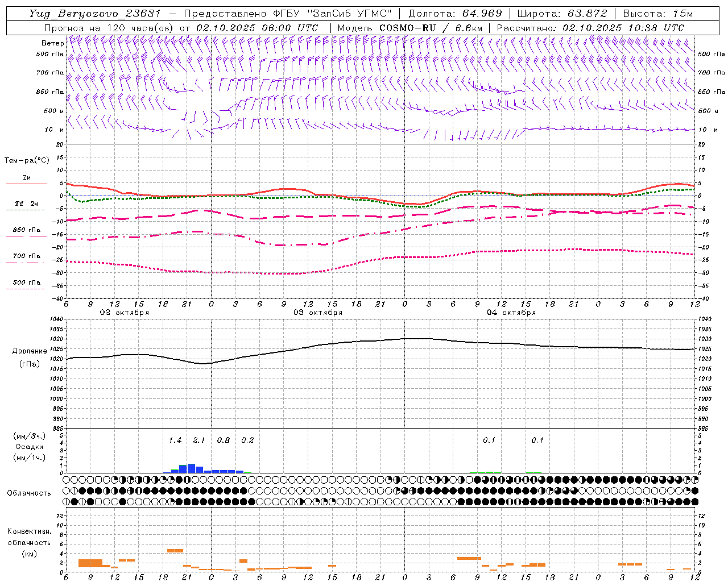
Task: Click forecast header Прогноз на 120 часа(ов)
Action: coord(110,28)
